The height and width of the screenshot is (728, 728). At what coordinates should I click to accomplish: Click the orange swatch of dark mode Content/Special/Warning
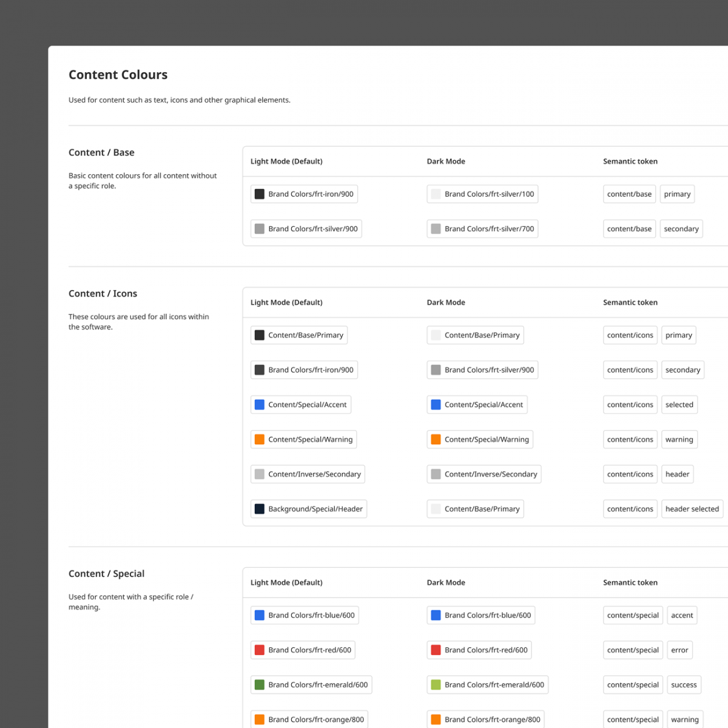click(x=436, y=439)
